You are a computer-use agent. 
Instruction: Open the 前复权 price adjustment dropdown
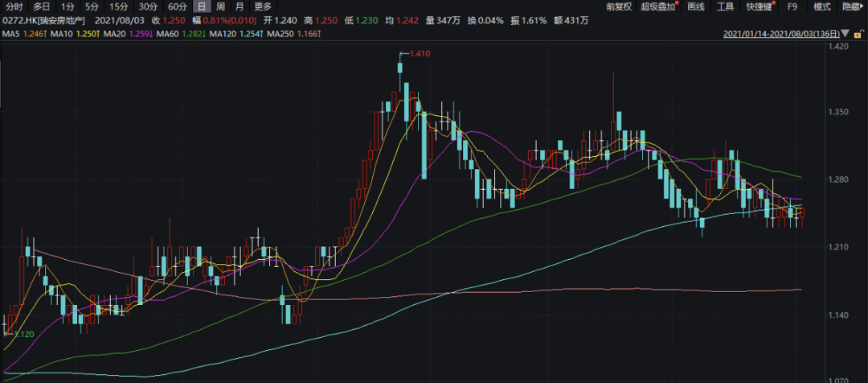(x=619, y=6)
